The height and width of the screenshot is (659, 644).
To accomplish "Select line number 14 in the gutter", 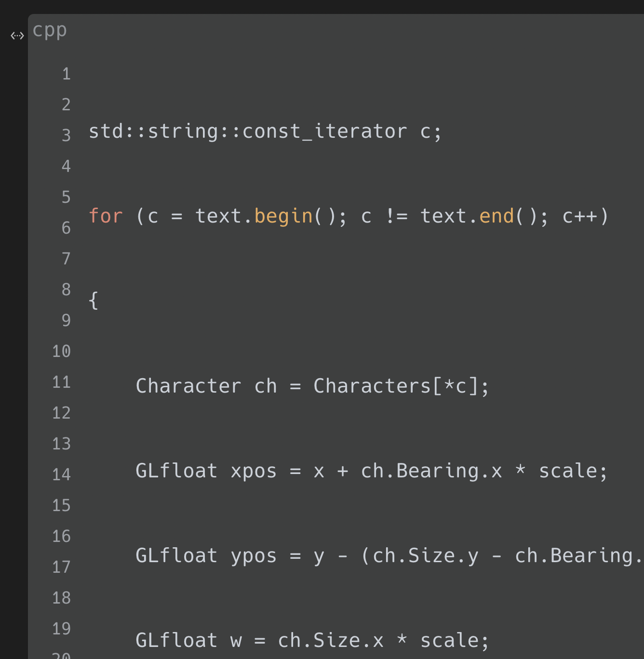I will pyautogui.click(x=61, y=474).
